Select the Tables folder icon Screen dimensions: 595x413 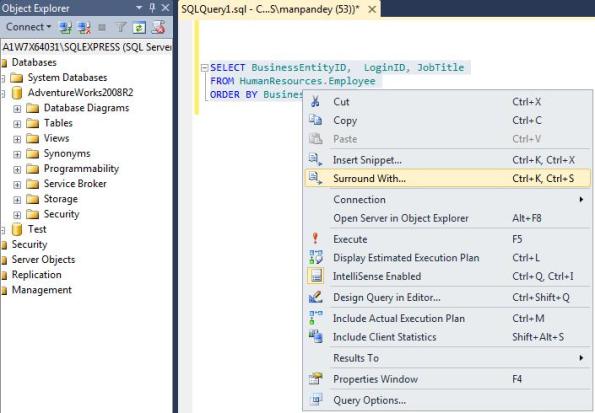33,123
